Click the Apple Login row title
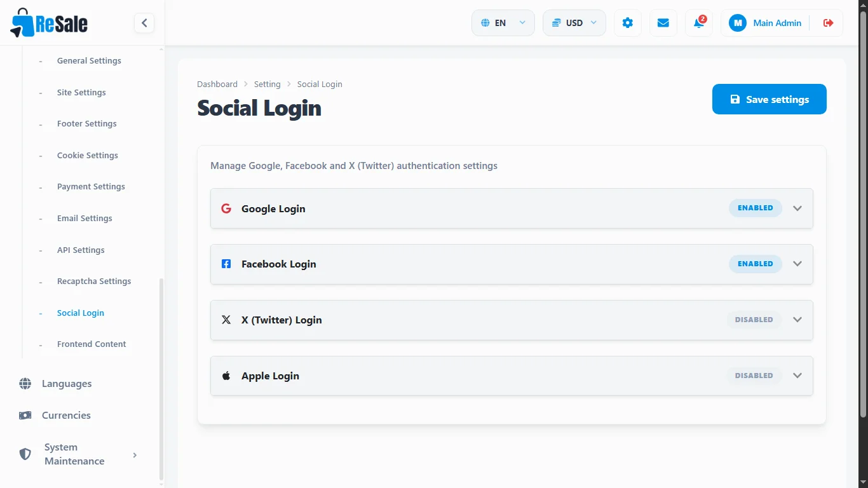 270,376
